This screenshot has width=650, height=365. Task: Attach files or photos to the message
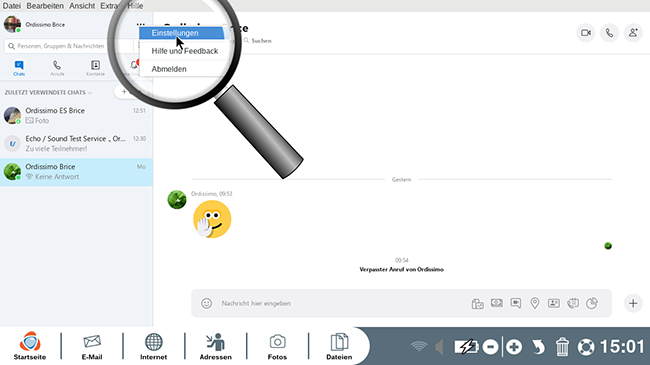point(478,304)
